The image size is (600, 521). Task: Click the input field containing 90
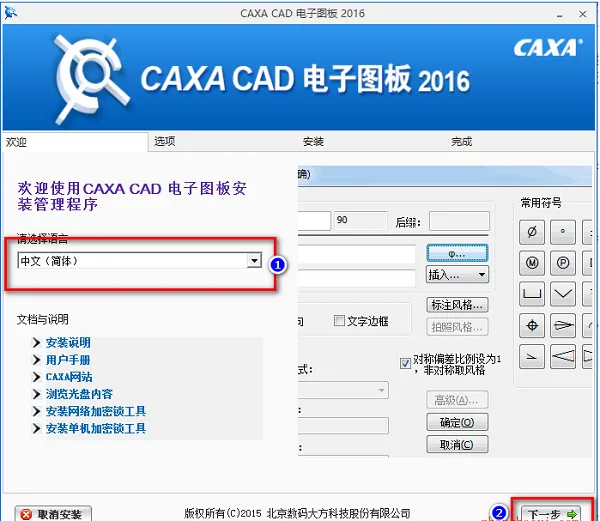pyautogui.click(x=360, y=220)
